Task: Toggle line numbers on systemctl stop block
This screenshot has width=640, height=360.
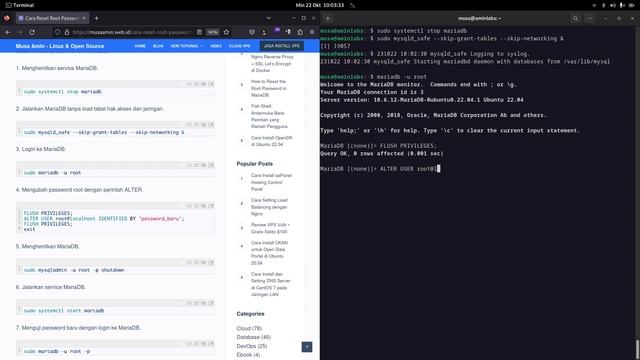Action: pos(196,84)
